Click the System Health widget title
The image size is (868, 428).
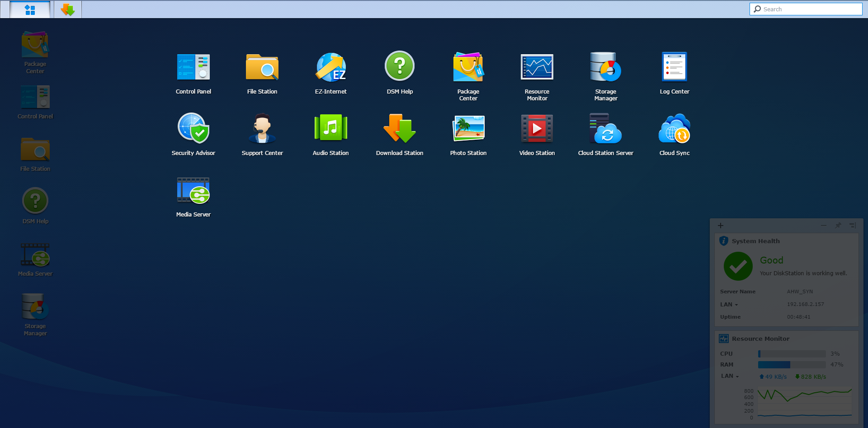click(x=756, y=241)
